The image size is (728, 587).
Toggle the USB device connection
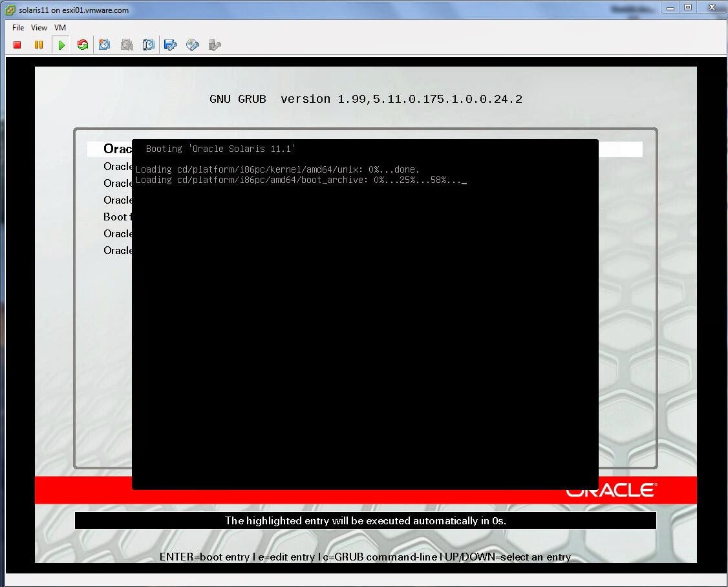tap(214, 45)
